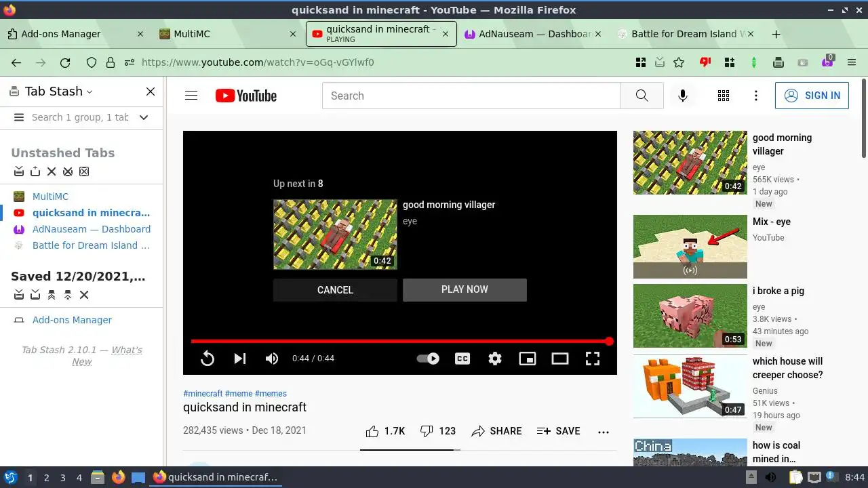Switch to miniplayer mode
The width and height of the screenshot is (868, 488).
528,359
